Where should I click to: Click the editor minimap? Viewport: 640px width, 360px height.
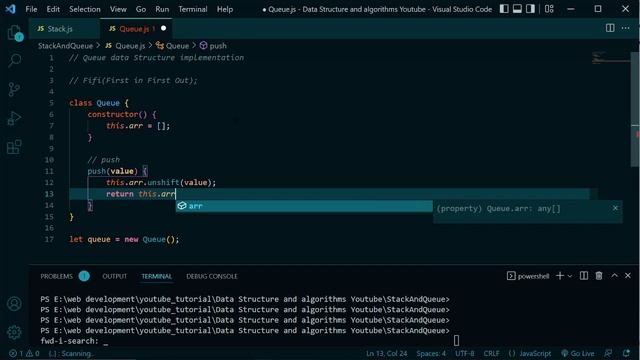611,58
